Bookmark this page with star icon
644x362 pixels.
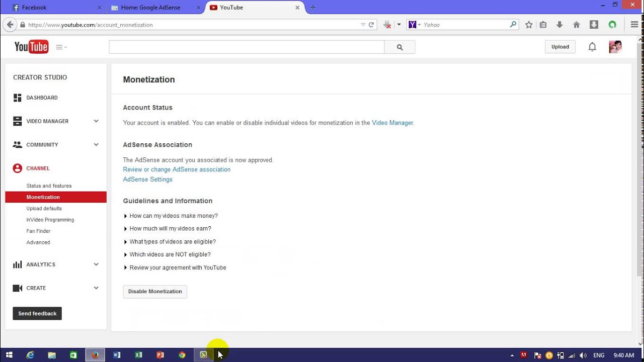pyautogui.click(x=529, y=25)
